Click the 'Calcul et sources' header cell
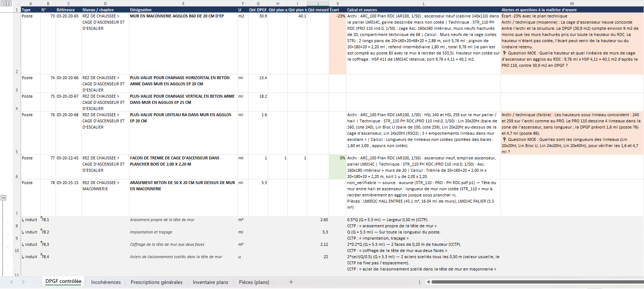644x289 pixels. click(424, 10)
